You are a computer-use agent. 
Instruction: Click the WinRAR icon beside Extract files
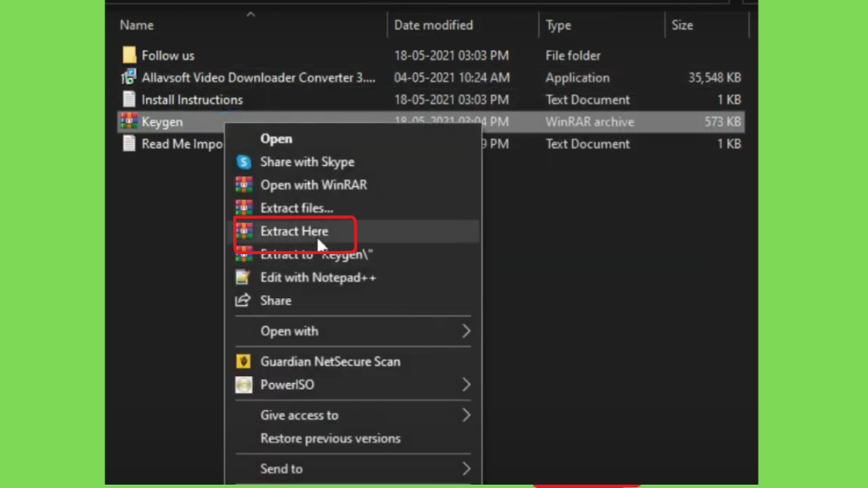point(243,208)
